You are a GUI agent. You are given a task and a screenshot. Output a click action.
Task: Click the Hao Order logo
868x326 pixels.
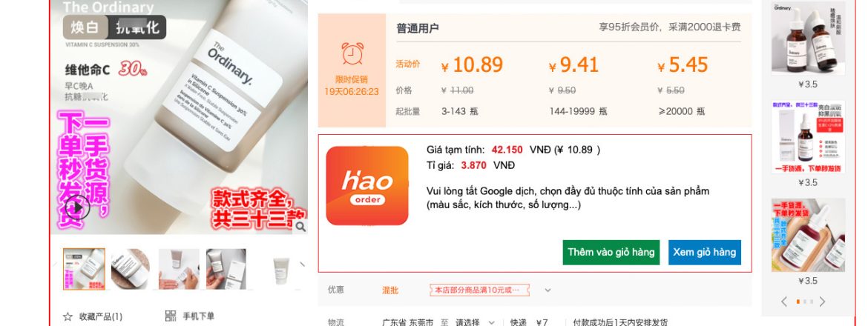pos(367,186)
